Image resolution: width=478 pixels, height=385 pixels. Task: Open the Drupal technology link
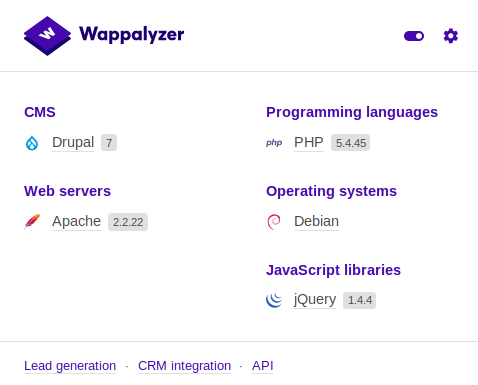(73, 142)
